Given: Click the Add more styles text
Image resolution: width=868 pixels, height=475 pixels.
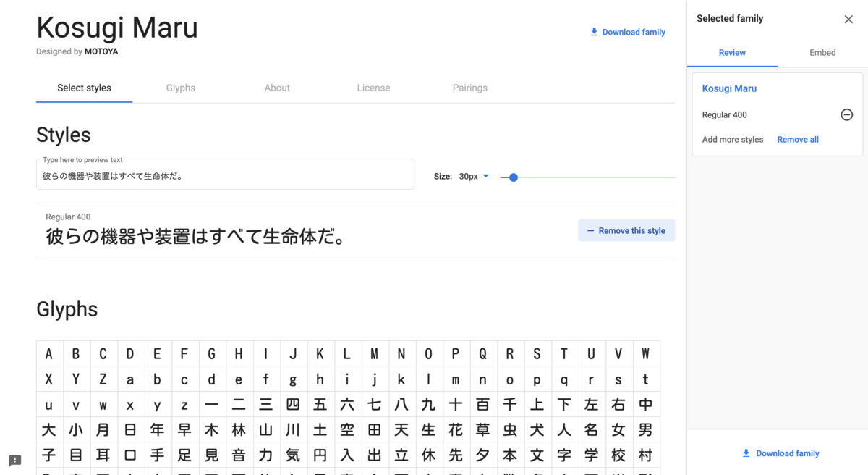Looking at the screenshot, I should click(733, 139).
